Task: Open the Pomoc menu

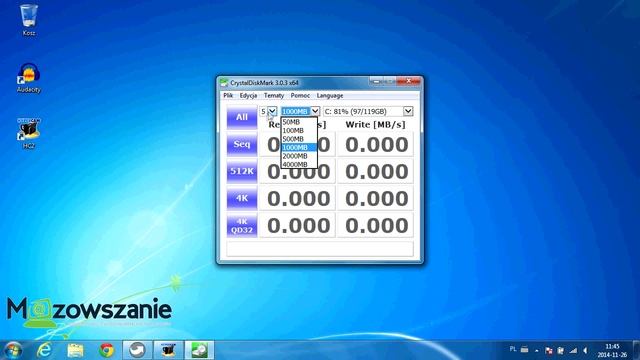Action: (x=300, y=96)
